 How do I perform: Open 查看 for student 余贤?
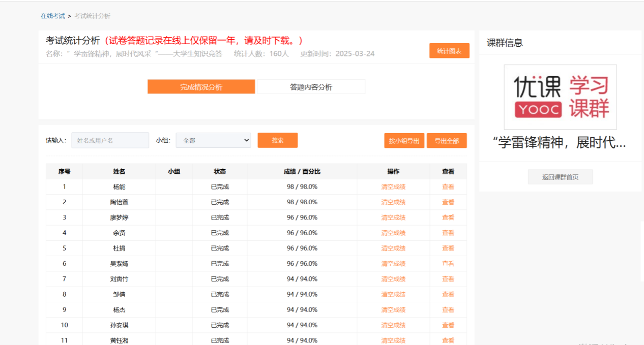pos(448,233)
